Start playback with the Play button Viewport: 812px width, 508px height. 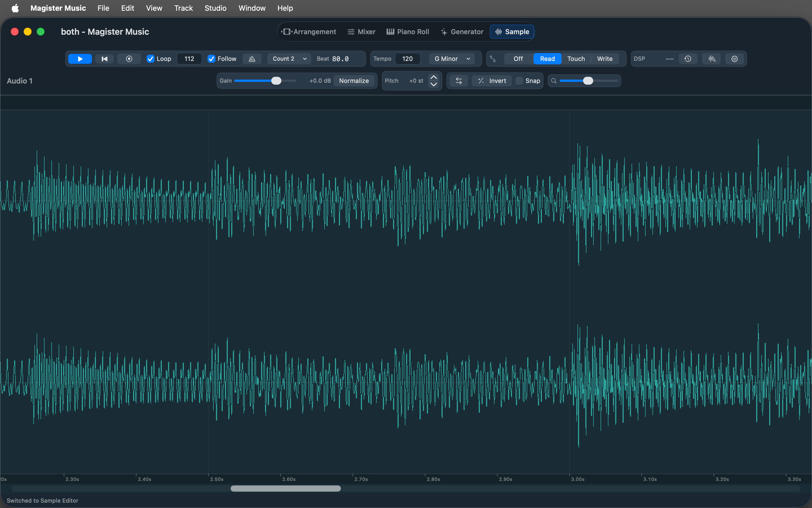80,59
